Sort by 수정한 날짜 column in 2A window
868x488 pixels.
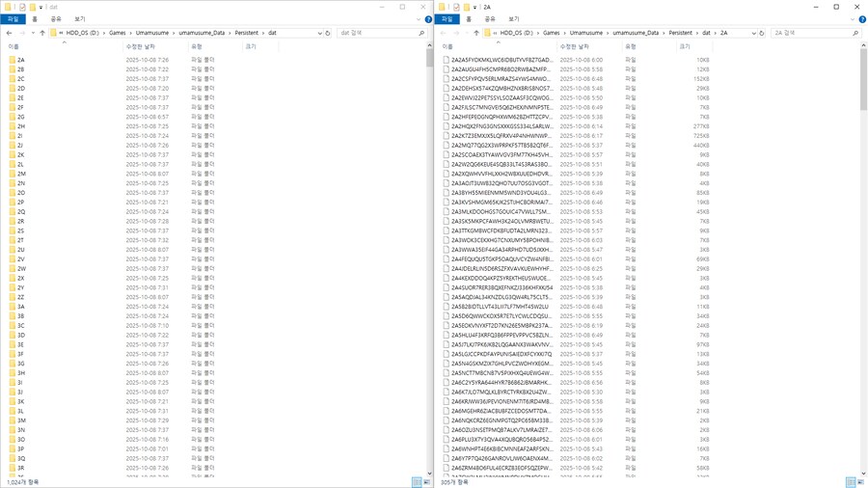(x=575, y=46)
